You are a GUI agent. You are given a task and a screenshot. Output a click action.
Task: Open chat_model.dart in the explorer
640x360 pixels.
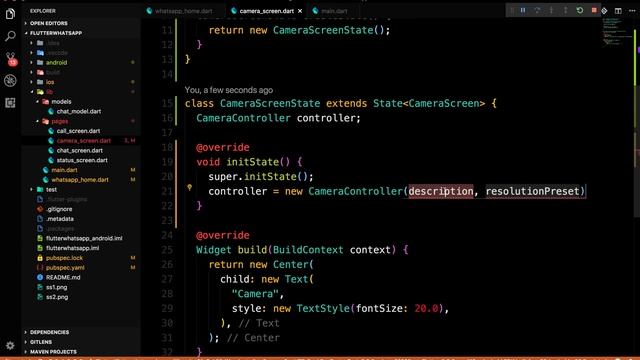point(80,111)
